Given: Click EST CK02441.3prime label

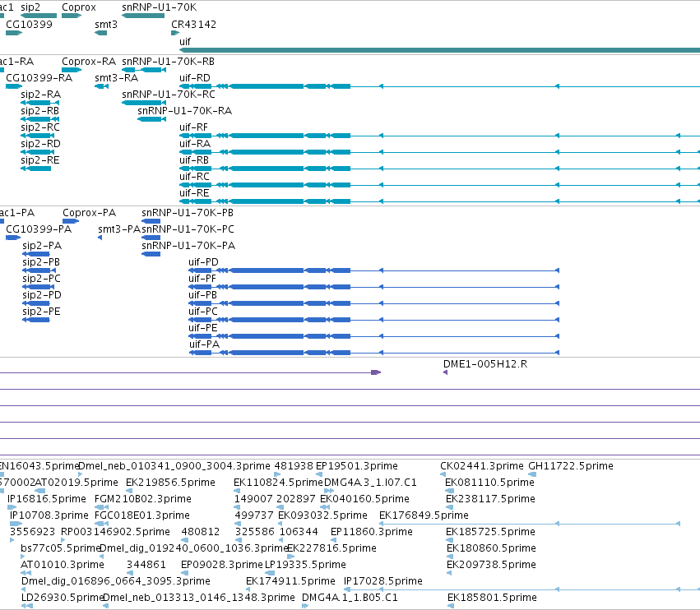Looking at the screenshot, I should 482,466.
